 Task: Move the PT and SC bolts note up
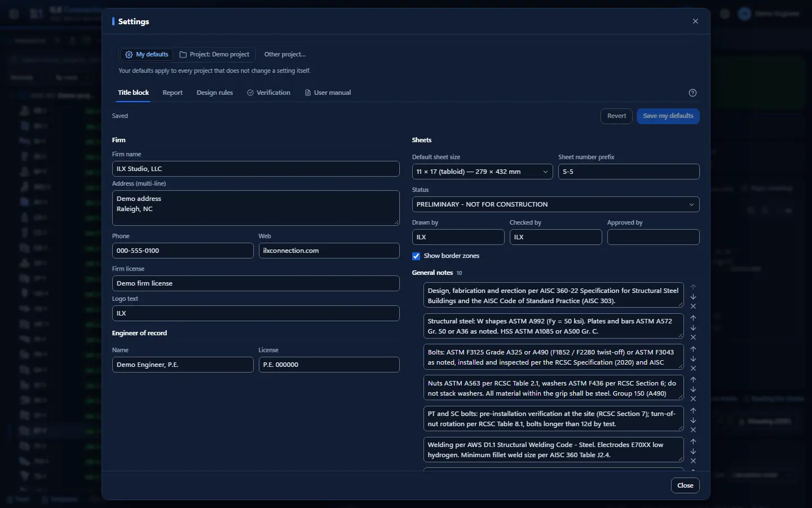tap(694, 410)
